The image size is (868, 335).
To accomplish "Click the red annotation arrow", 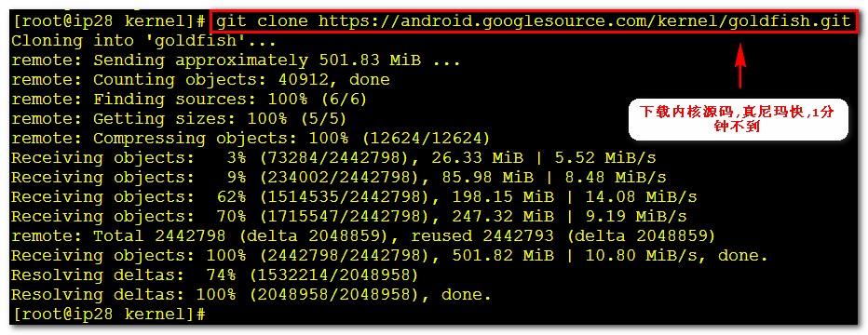I will pos(739,66).
